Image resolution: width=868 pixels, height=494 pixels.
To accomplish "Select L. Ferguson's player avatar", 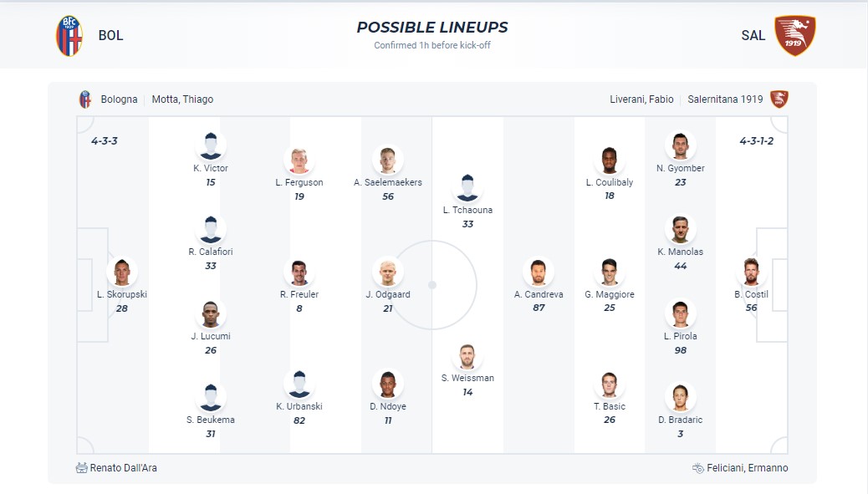I will point(299,160).
